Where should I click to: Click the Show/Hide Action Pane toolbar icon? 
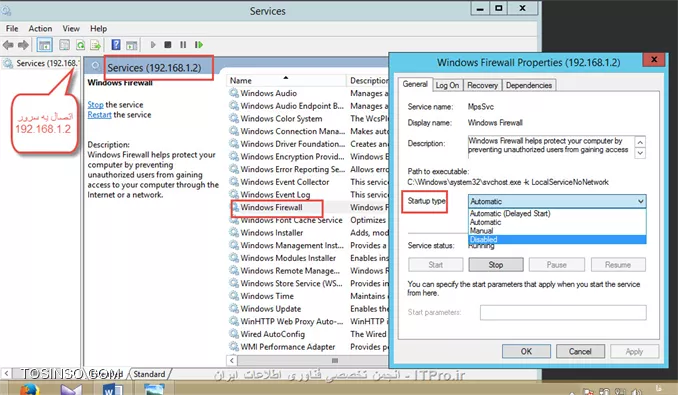tap(131, 45)
